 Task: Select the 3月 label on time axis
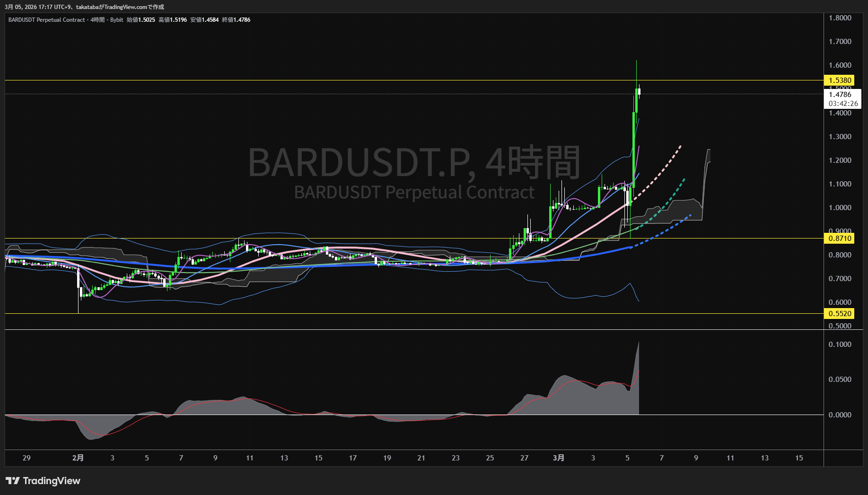(559, 458)
